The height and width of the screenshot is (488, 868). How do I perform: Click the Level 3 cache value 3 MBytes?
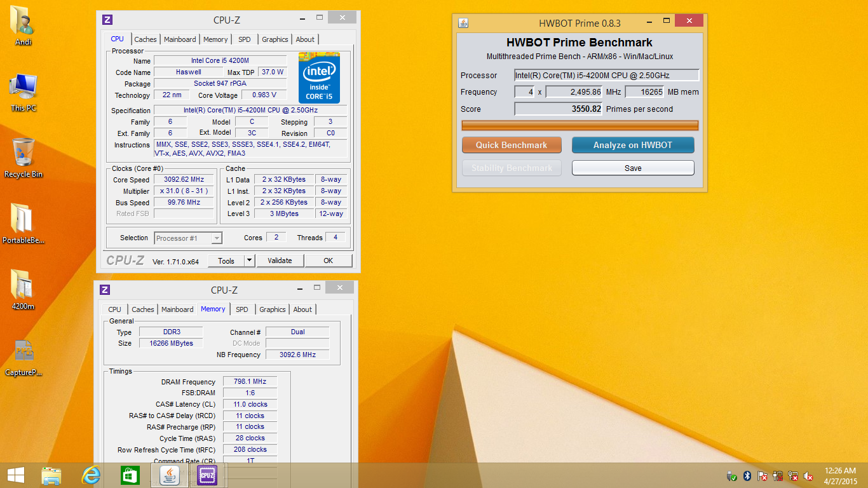pyautogui.click(x=284, y=214)
